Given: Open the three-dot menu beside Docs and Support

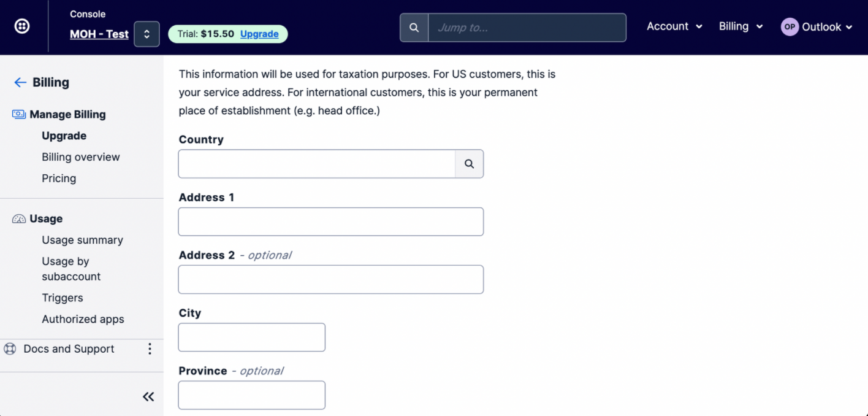Looking at the screenshot, I should coord(150,349).
